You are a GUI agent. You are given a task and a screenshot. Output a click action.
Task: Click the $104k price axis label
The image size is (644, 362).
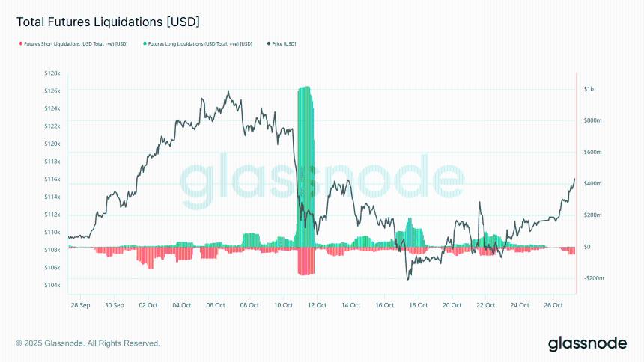pyautogui.click(x=52, y=286)
